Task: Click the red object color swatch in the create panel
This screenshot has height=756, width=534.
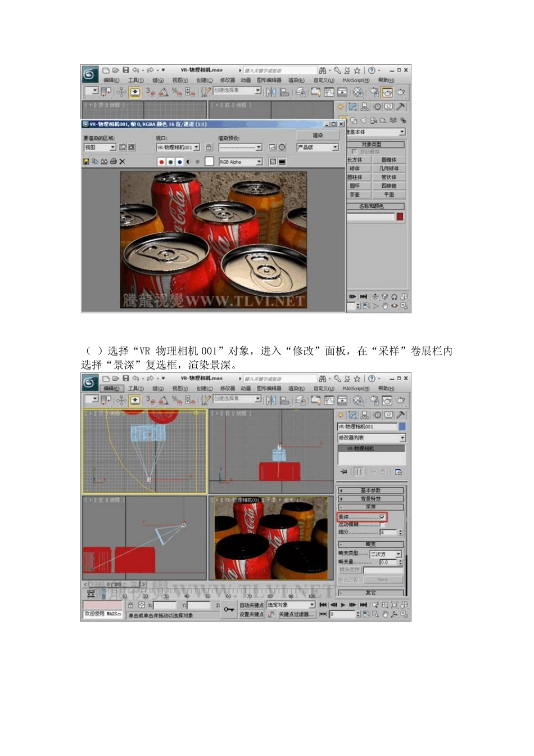Action: pyautogui.click(x=400, y=217)
